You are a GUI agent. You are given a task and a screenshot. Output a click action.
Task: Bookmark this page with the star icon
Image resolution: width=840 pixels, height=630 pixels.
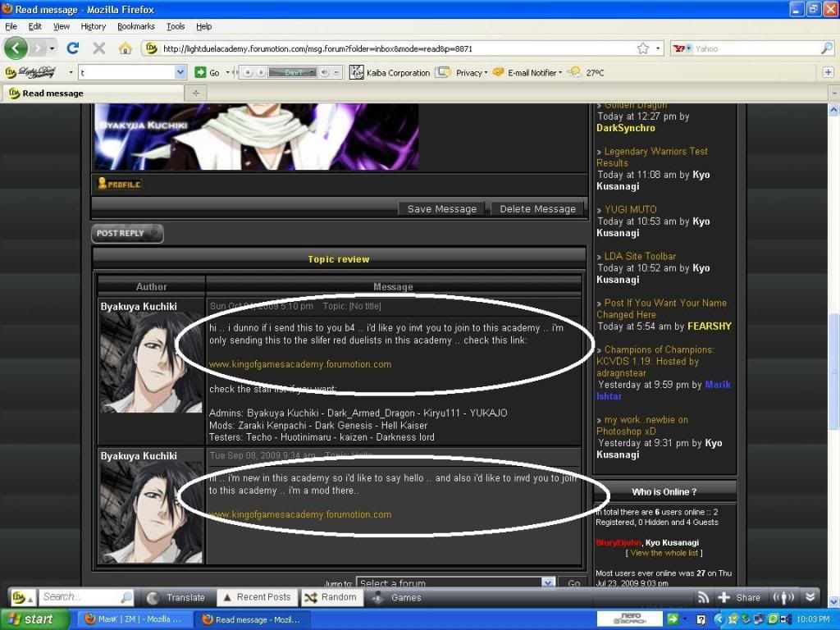643,48
